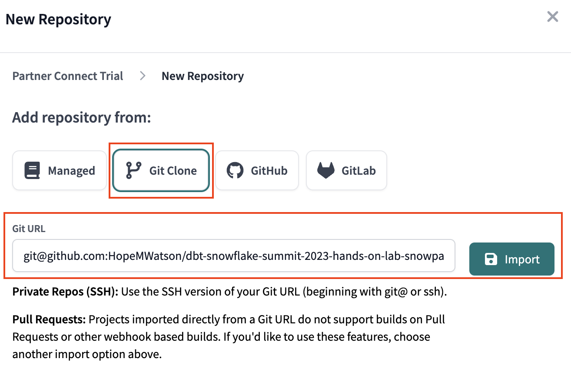Choose the Managed repository option
The image size is (571, 392).
pos(60,170)
